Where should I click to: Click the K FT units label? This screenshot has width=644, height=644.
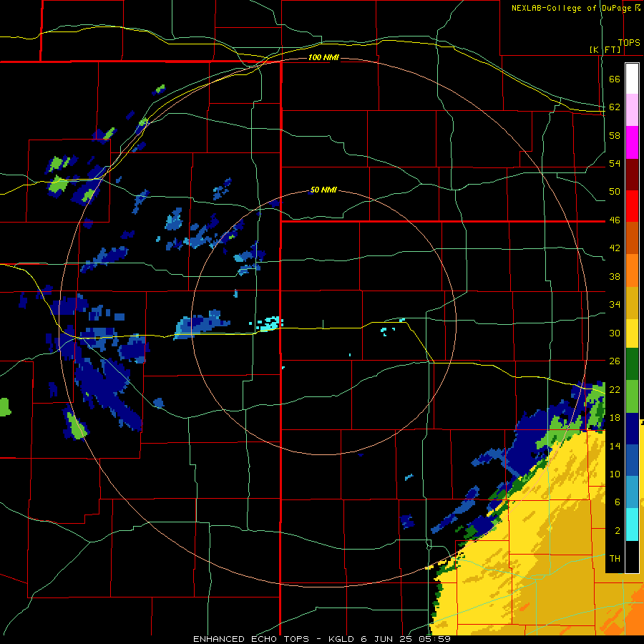pyautogui.click(x=605, y=49)
